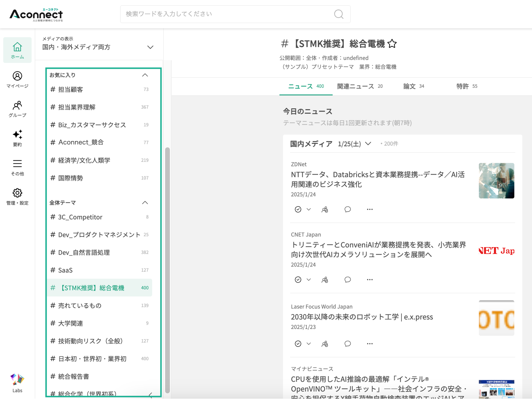Viewport: 532px width, 399px height.
Task: Select the 技術動向リスク（全般） theme
Action: point(99,341)
